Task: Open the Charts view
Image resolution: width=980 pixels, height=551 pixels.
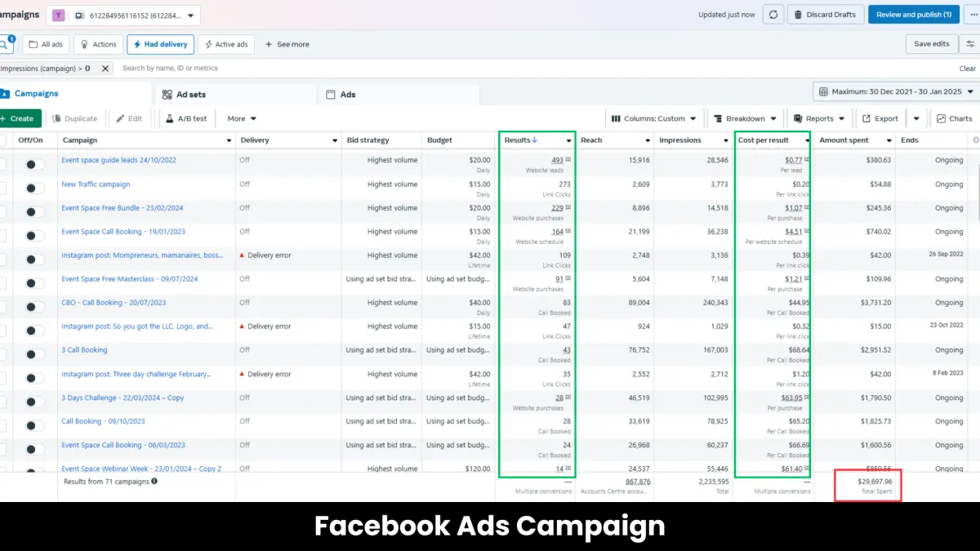Action: click(954, 118)
